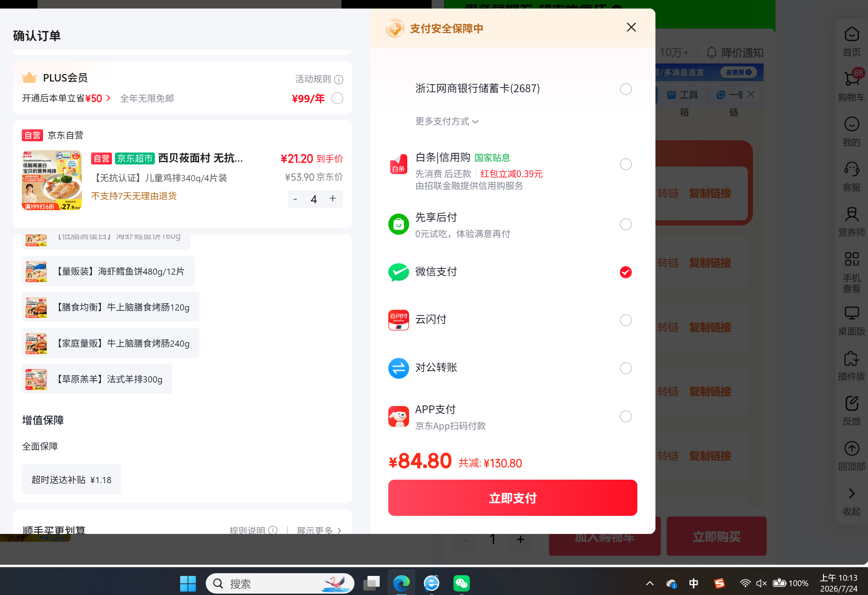Open the 活动规则 link

313,79
